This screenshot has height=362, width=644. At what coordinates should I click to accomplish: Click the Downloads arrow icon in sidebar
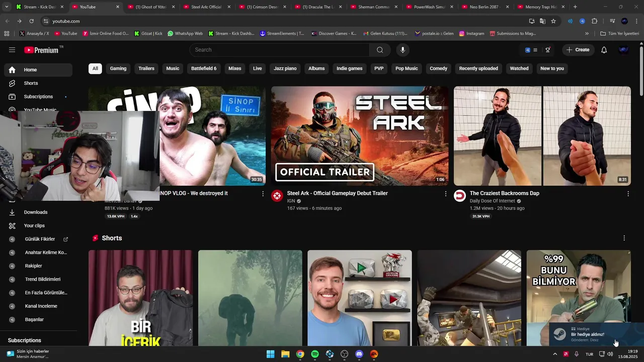[x=12, y=212]
